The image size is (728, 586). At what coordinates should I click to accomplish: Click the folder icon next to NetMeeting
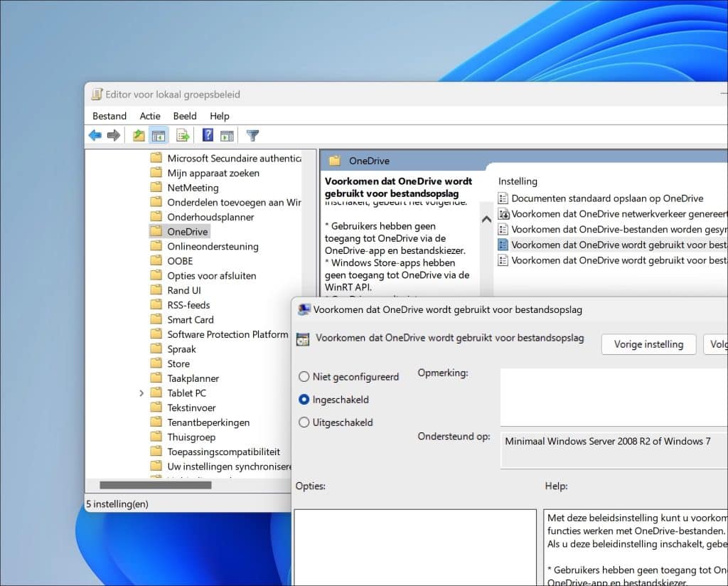pyautogui.click(x=156, y=188)
